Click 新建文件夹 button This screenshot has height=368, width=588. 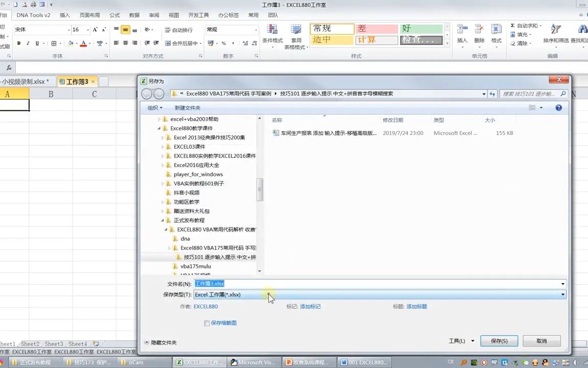click(187, 108)
